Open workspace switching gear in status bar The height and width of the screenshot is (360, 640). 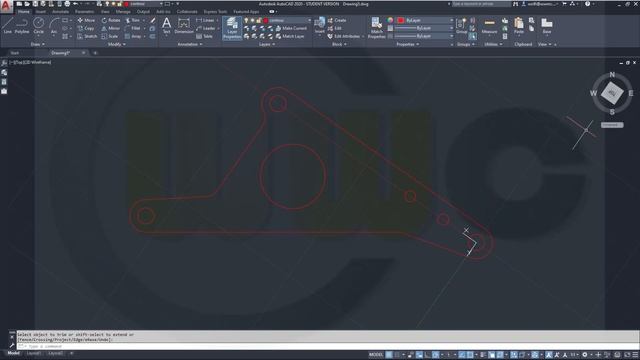click(585, 355)
